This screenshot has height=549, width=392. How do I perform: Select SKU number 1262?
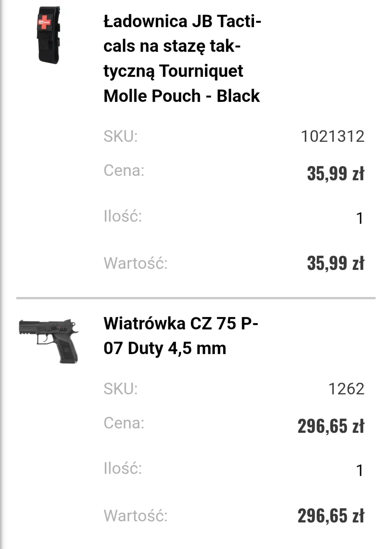(346, 389)
